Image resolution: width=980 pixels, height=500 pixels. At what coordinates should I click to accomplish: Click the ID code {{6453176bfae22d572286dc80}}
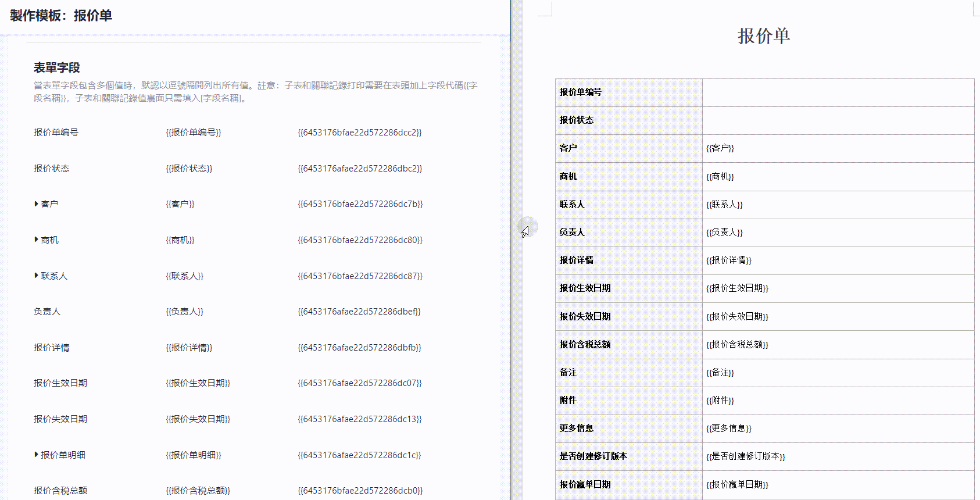[x=360, y=240]
